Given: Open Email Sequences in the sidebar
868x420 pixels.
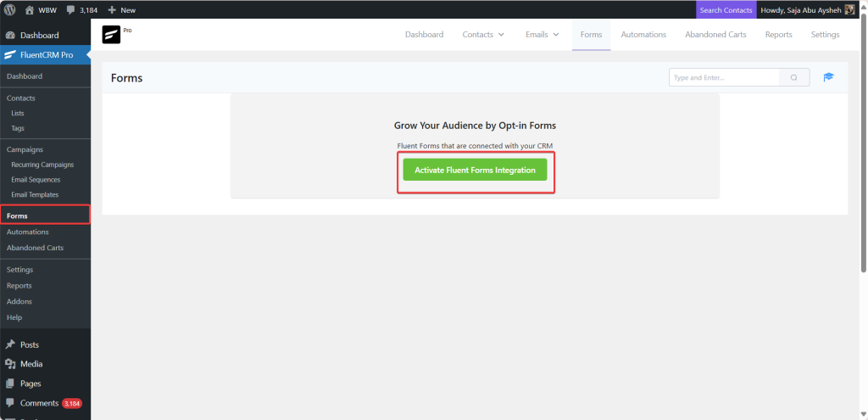Looking at the screenshot, I should (36, 180).
